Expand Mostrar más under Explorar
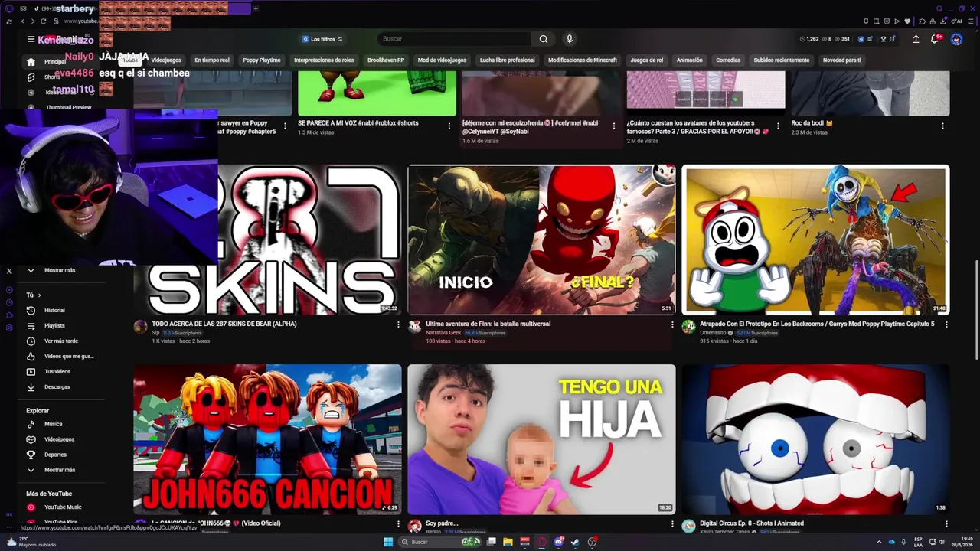 pos(59,470)
